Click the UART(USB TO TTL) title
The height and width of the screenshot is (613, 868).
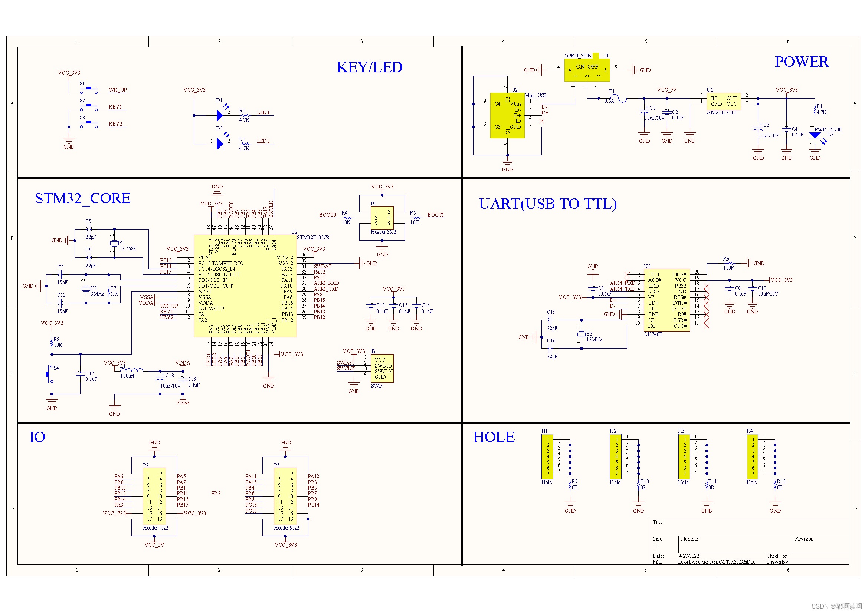click(x=548, y=204)
